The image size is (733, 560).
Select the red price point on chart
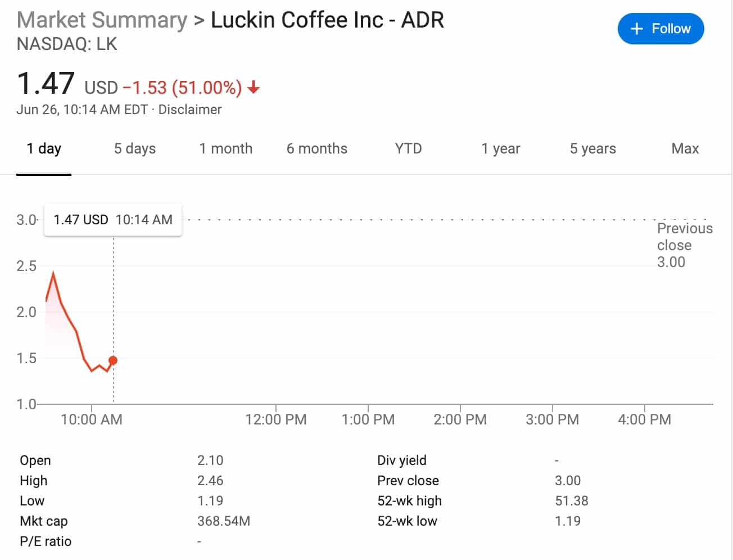click(113, 360)
